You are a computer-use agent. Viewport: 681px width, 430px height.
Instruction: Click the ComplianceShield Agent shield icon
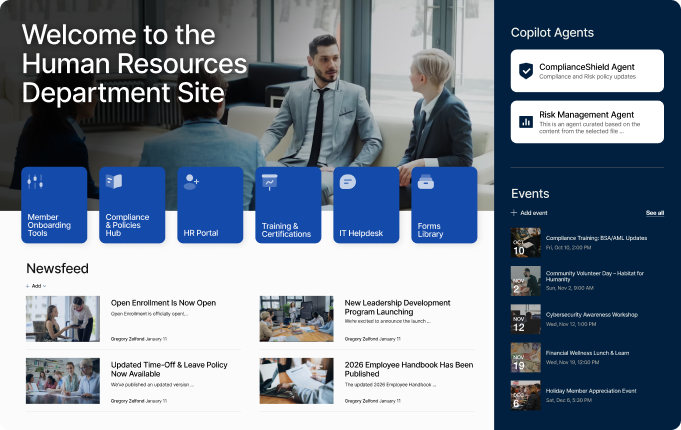[526, 71]
